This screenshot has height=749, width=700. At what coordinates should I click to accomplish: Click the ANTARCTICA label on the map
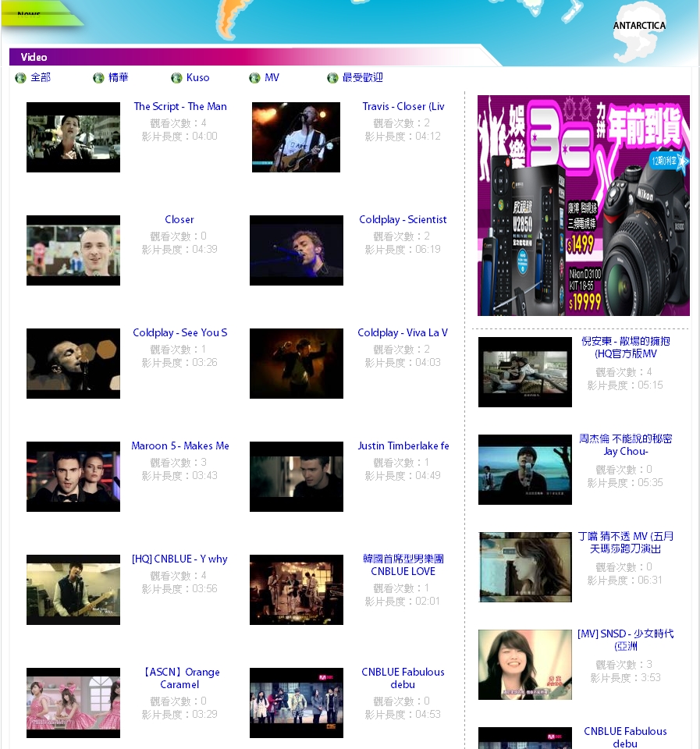tap(639, 26)
